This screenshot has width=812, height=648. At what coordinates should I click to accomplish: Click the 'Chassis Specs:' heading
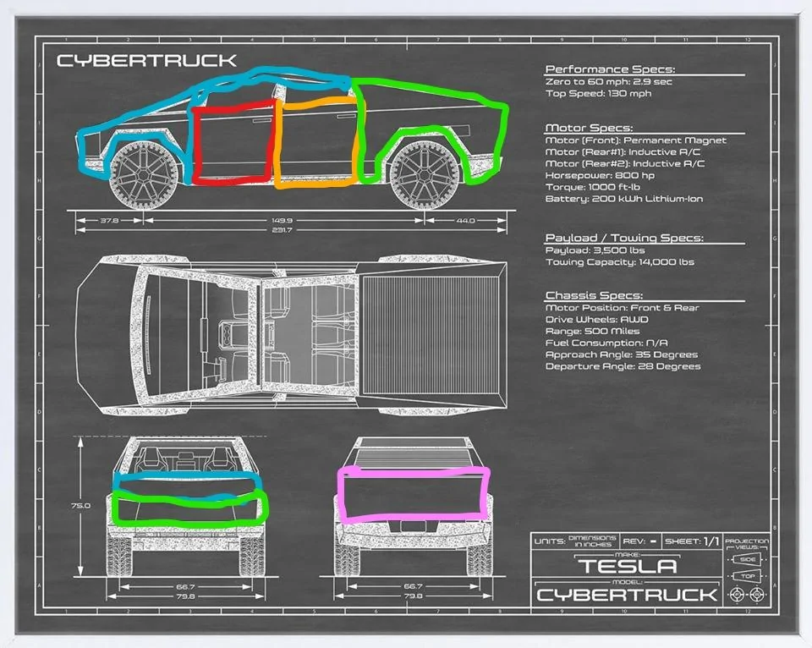coord(594,295)
